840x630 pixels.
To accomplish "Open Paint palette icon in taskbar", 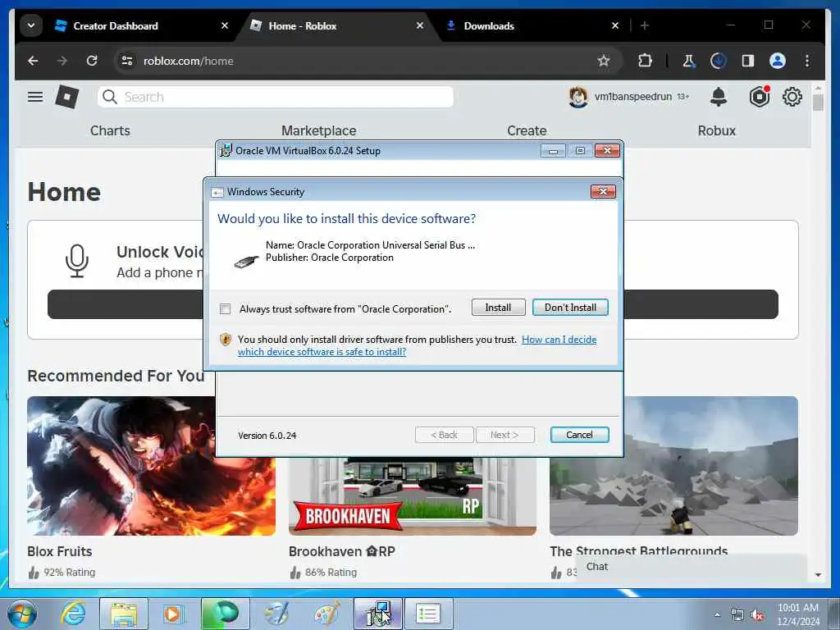I will (326, 614).
